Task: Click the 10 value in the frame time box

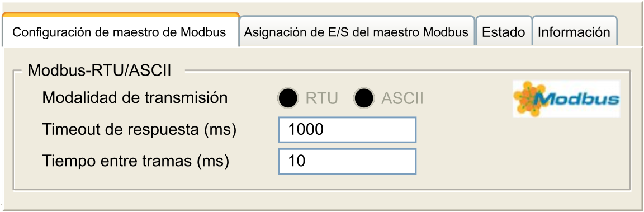Action: coord(296,161)
